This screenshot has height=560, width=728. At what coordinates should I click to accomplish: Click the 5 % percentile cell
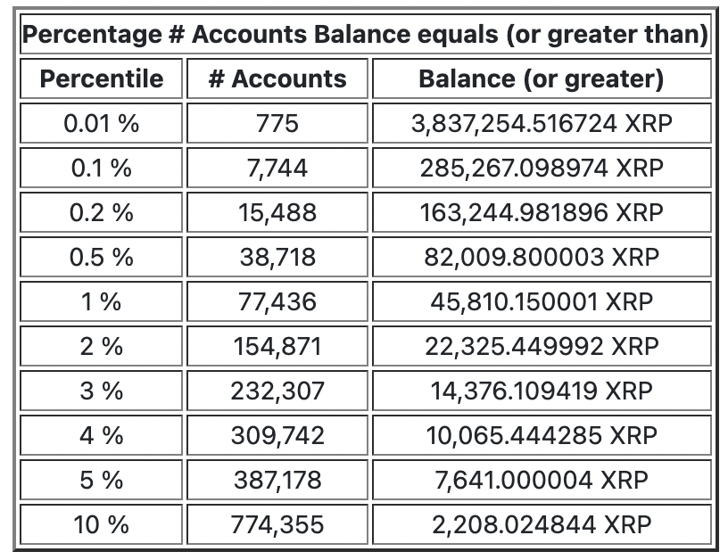pos(102,480)
